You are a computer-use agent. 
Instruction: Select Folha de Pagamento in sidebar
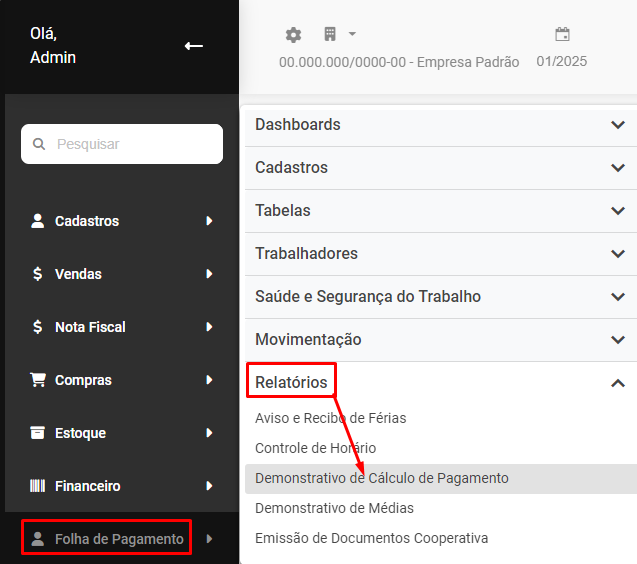click(119, 539)
